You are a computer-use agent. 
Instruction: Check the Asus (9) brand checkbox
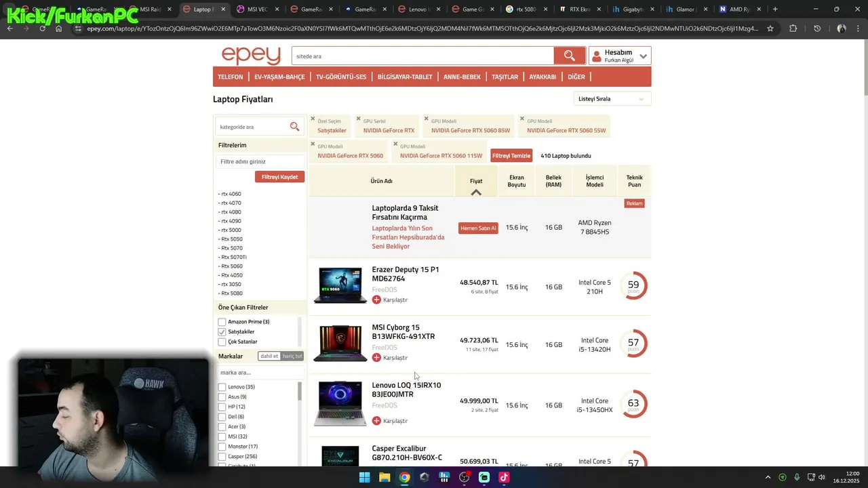pyautogui.click(x=222, y=397)
